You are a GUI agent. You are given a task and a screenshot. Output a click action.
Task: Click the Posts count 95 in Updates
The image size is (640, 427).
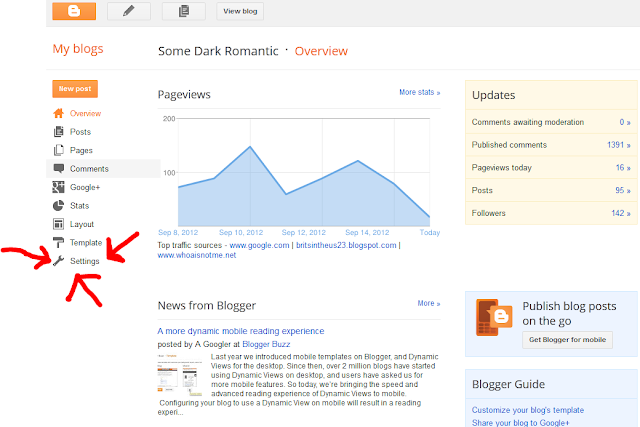(623, 190)
